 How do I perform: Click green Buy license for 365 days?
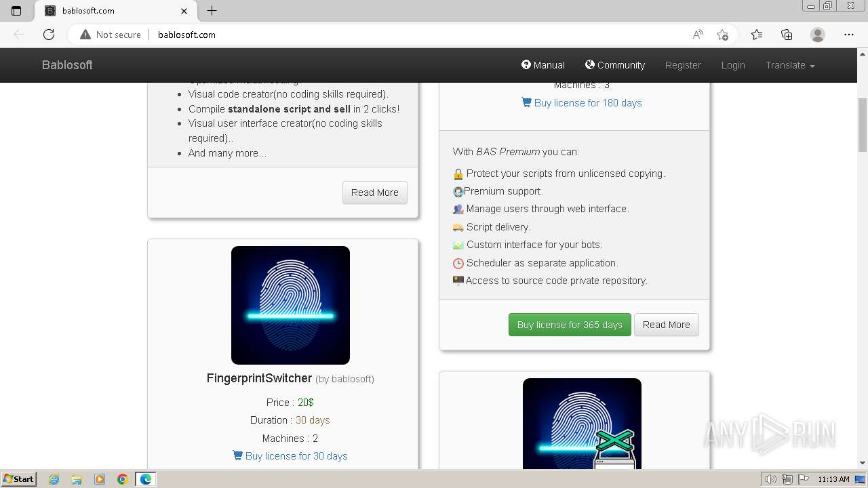(x=570, y=325)
